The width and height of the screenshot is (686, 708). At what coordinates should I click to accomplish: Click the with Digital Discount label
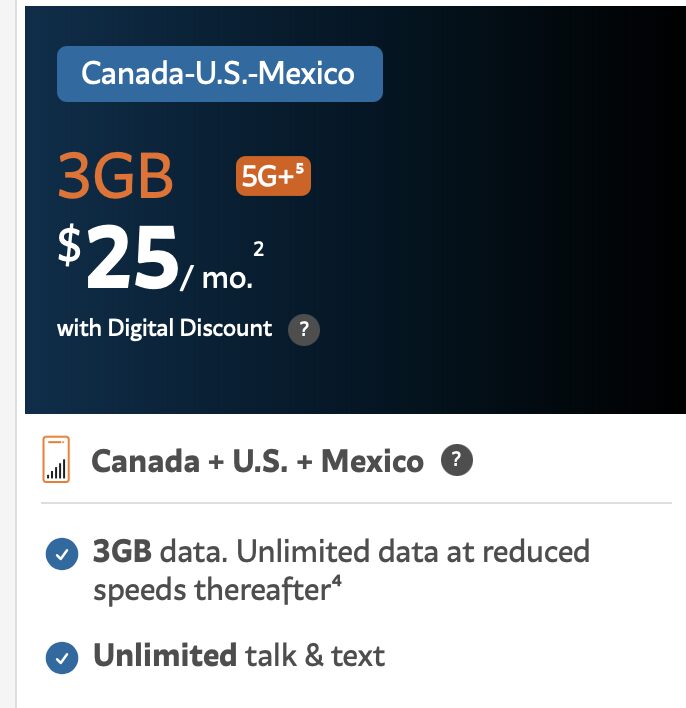(164, 328)
